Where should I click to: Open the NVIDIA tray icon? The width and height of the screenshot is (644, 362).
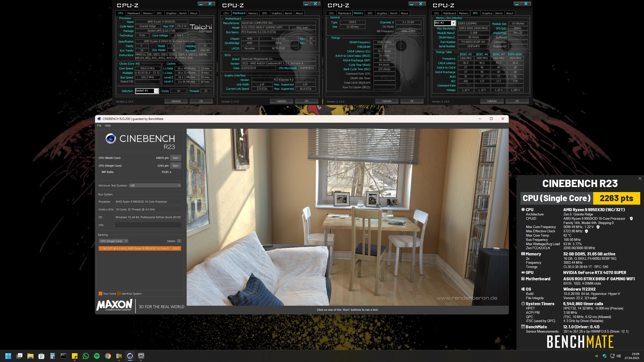point(596,356)
